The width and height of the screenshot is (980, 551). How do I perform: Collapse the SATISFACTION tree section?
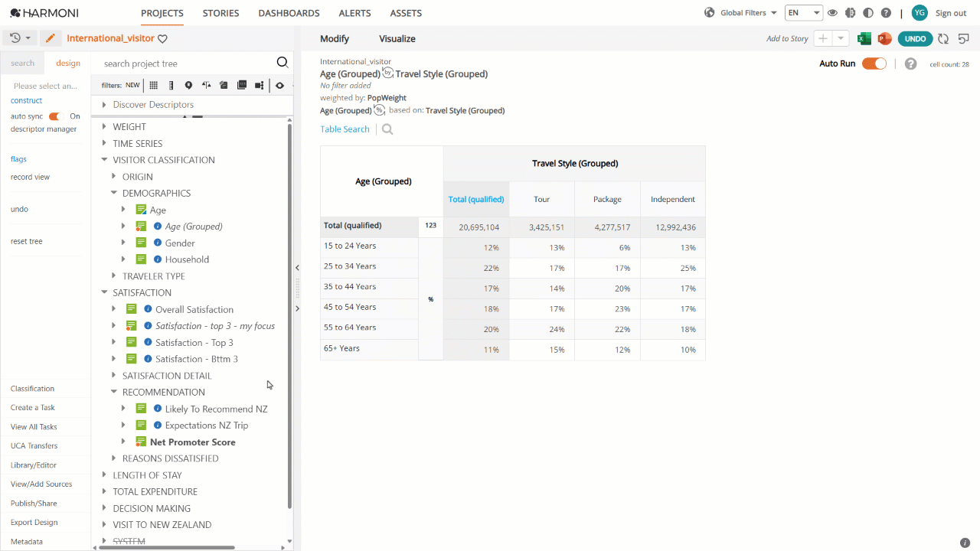(104, 292)
